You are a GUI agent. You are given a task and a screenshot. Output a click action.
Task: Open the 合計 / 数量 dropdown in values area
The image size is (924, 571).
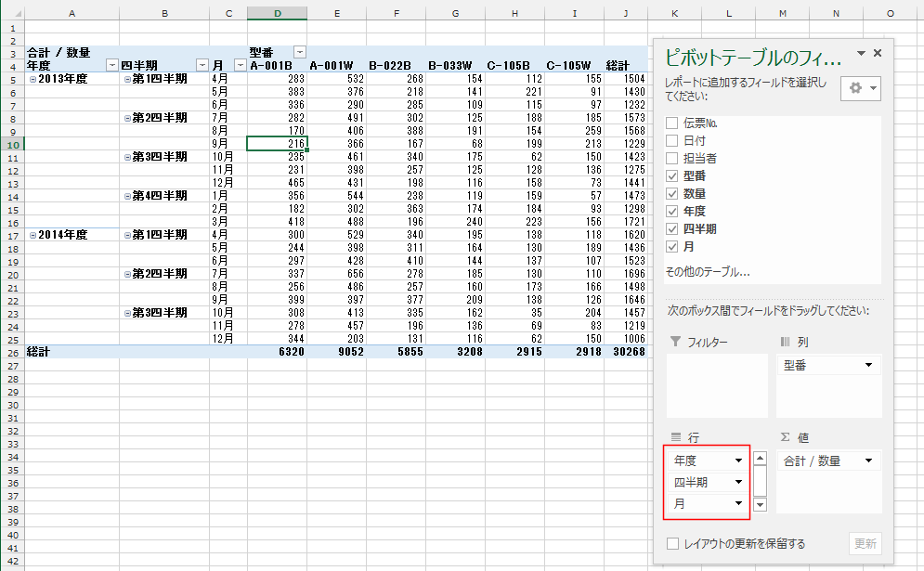click(869, 461)
